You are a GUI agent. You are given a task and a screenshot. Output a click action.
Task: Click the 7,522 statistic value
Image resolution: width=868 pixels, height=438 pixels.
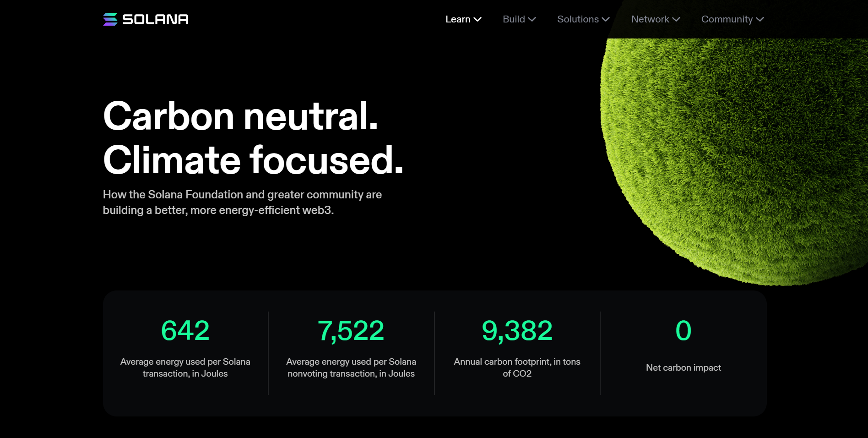pyautogui.click(x=351, y=330)
